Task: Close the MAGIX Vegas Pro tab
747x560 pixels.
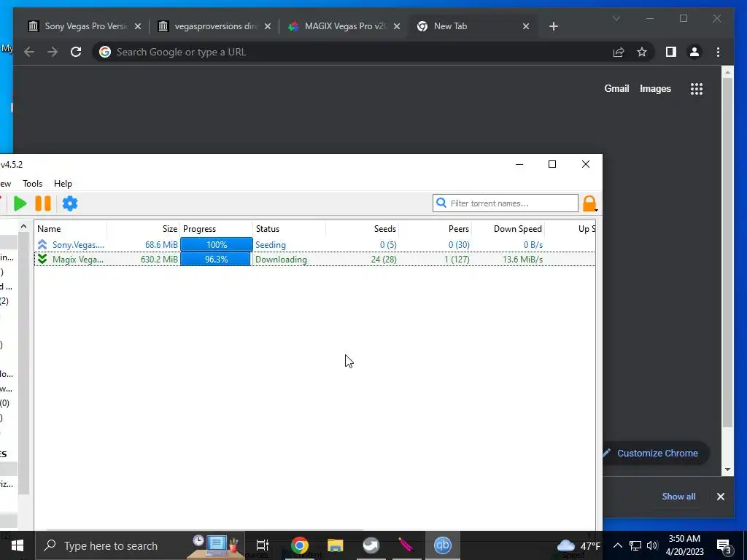Action: point(396,26)
